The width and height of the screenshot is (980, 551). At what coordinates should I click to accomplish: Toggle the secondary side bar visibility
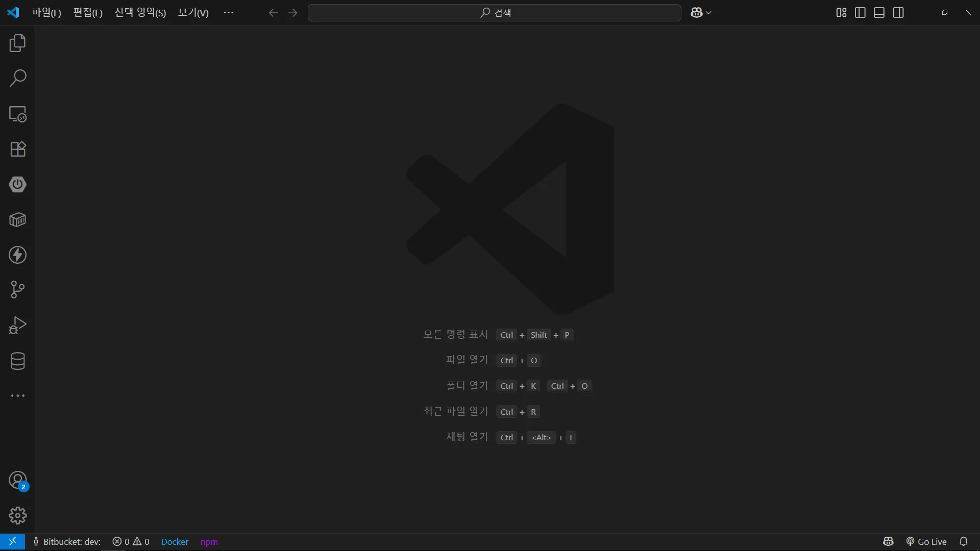click(898, 13)
